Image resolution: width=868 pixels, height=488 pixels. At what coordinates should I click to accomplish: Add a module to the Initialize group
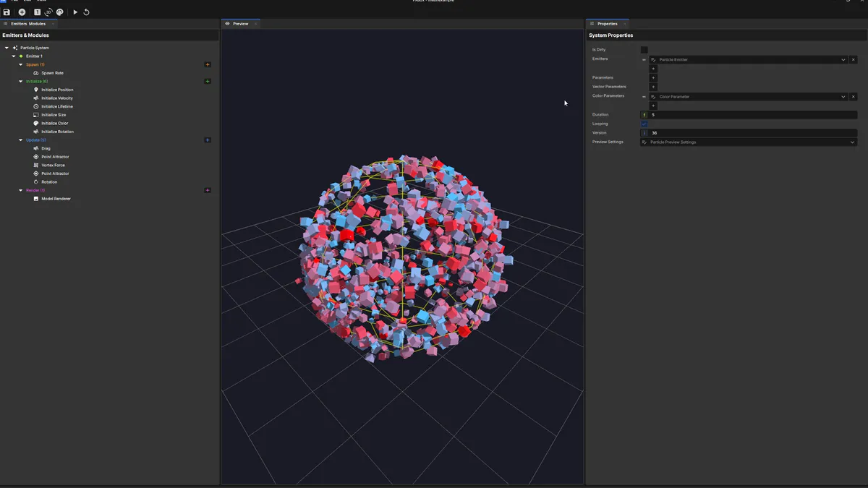[208, 81]
